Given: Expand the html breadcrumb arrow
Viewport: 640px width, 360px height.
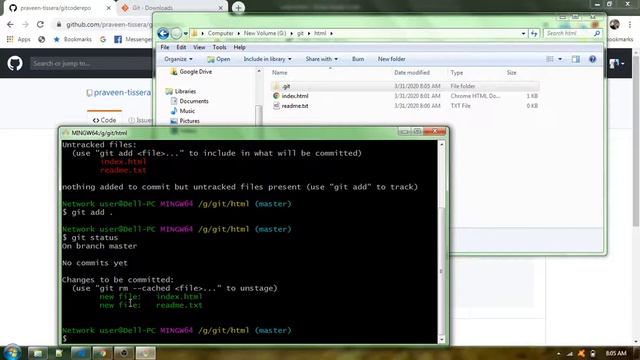Looking at the screenshot, I should coord(331,33).
